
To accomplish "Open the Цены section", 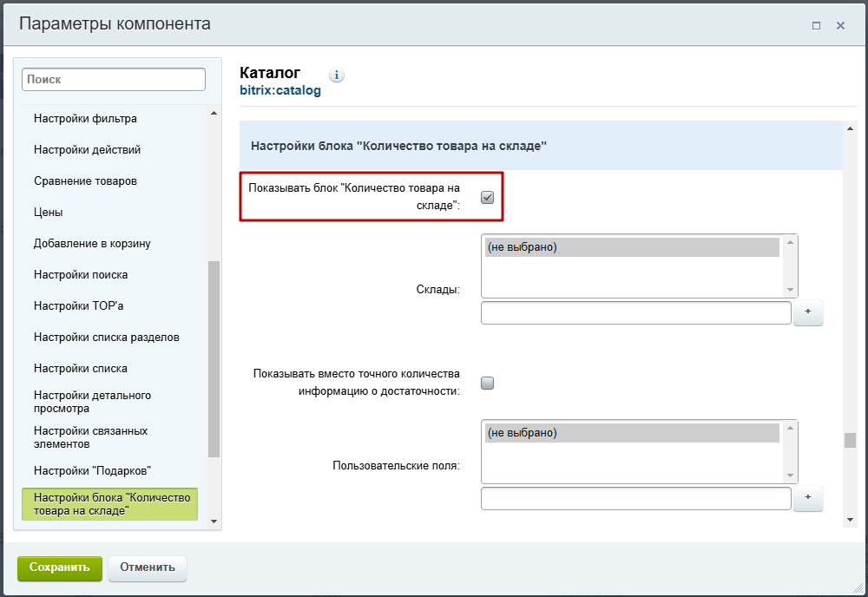I will pos(48,213).
